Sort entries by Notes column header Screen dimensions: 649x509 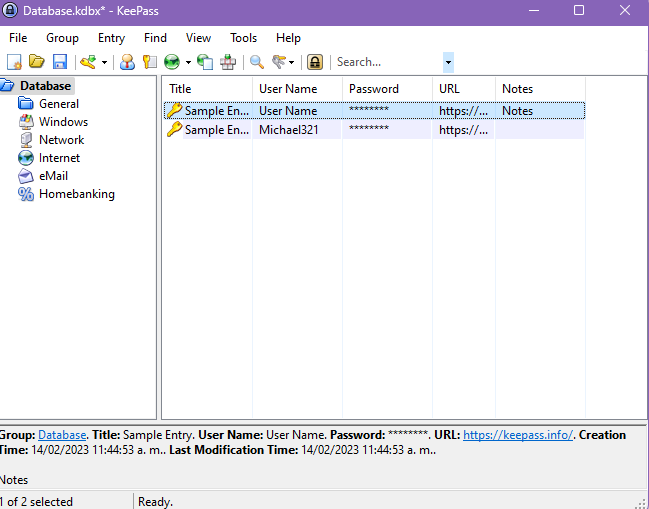(x=541, y=89)
